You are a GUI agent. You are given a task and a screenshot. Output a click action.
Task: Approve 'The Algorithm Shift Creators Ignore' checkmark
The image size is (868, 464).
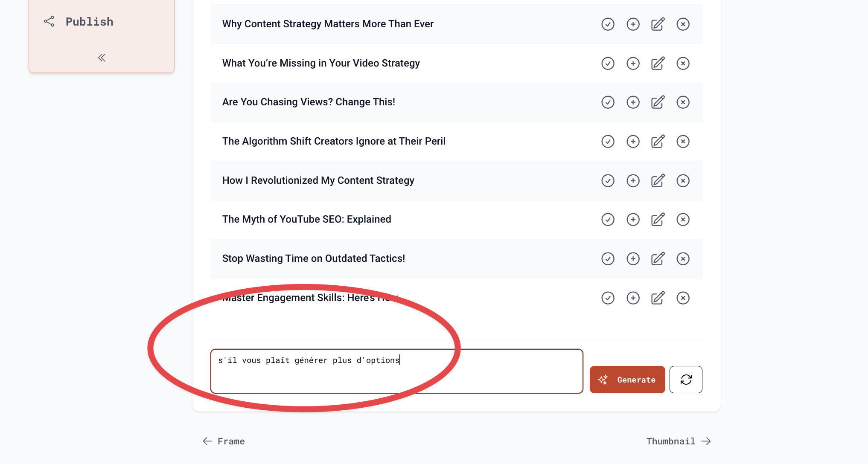coord(608,142)
